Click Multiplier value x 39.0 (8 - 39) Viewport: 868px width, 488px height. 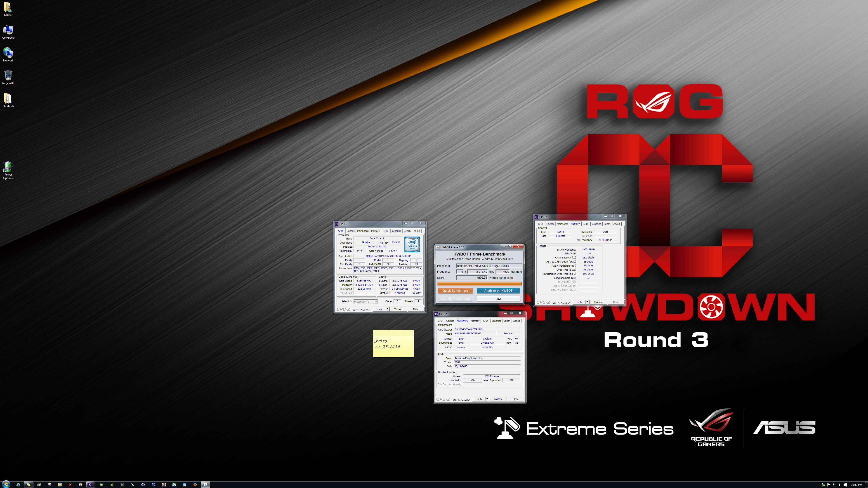[x=364, y=285]
